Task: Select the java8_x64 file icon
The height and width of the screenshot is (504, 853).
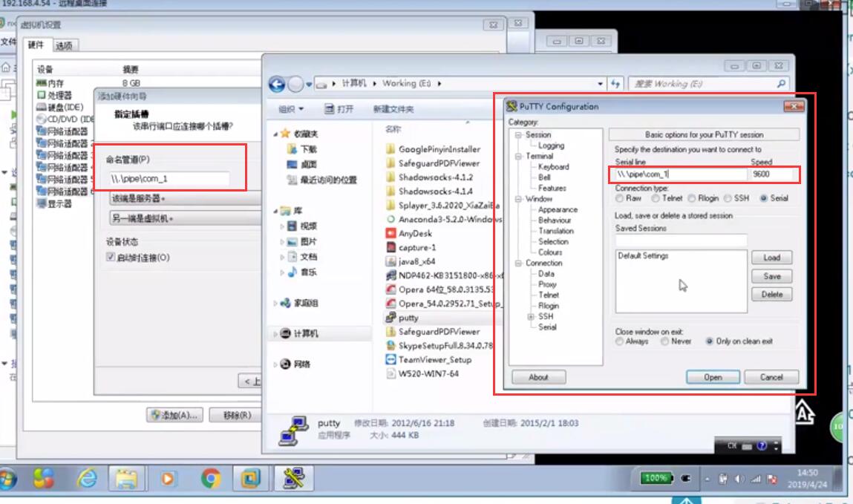Action: click(x=390, y=261)
